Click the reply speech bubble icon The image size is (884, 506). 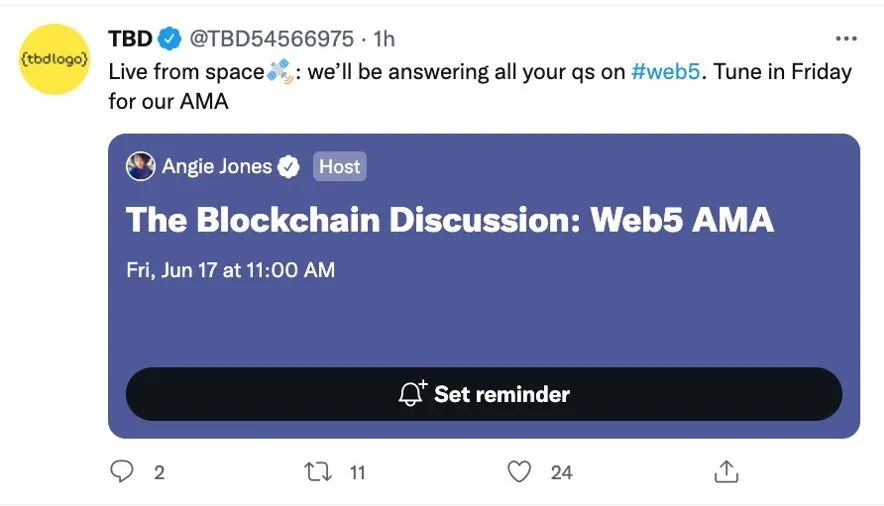tap(123, 471)
